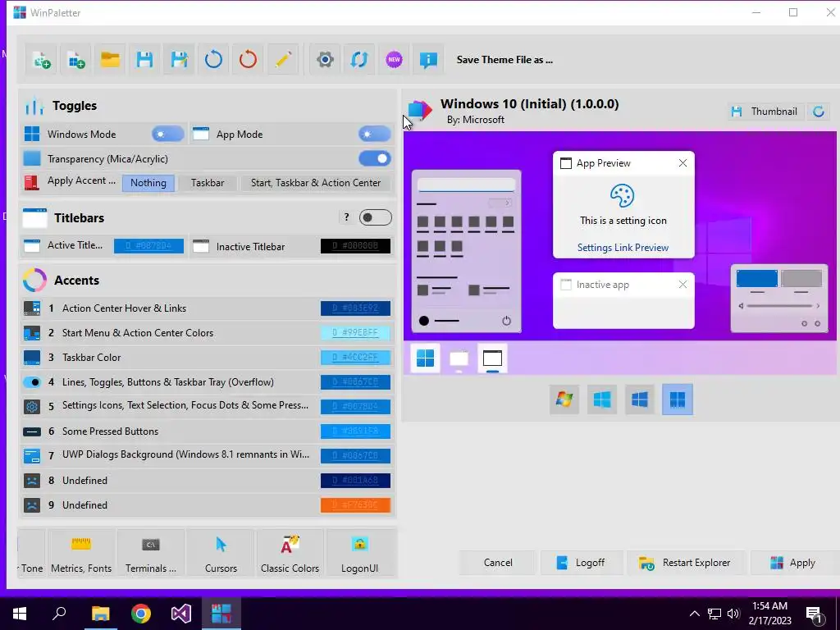Disable Transparency (Mica/Acrylic) switch
Image resolution: width=840 pixels, height=630 pixels.
374,158
